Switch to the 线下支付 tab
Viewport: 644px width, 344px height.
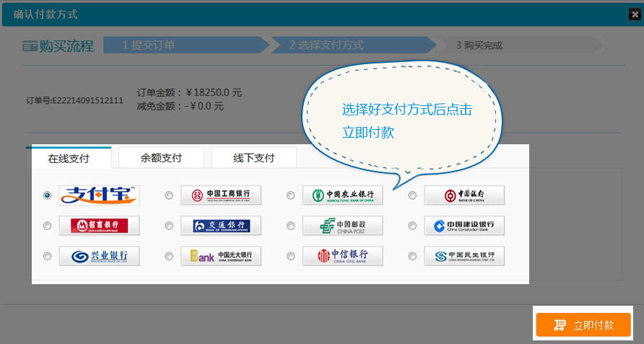253,158
